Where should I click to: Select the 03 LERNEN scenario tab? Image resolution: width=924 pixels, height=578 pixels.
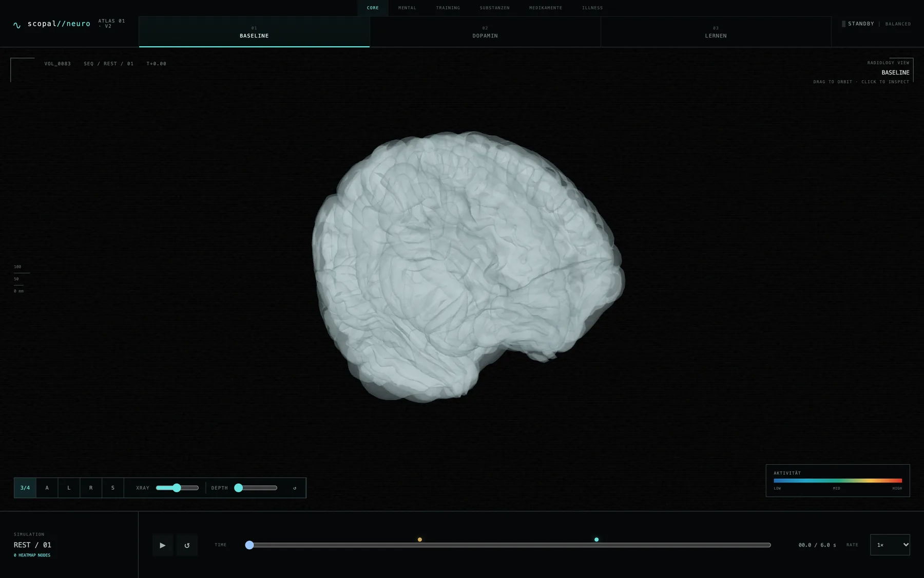pyautogui.click(x=716, y=32)
